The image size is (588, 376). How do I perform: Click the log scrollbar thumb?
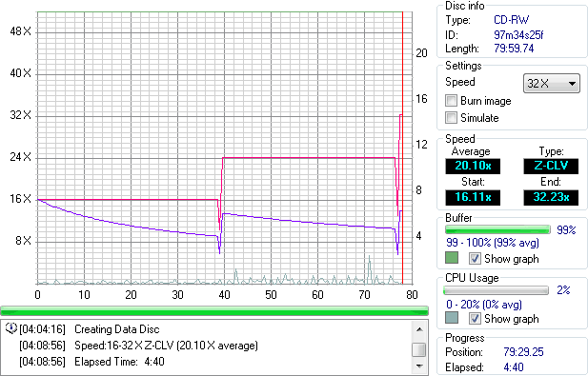point(419,350)
